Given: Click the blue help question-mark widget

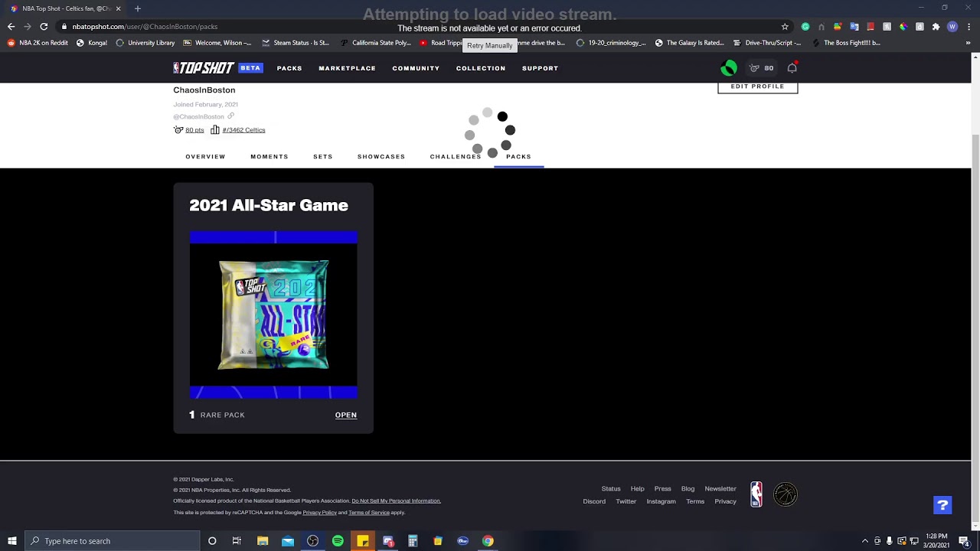Looking at the screenshot, I should click(x=942, y=505).
